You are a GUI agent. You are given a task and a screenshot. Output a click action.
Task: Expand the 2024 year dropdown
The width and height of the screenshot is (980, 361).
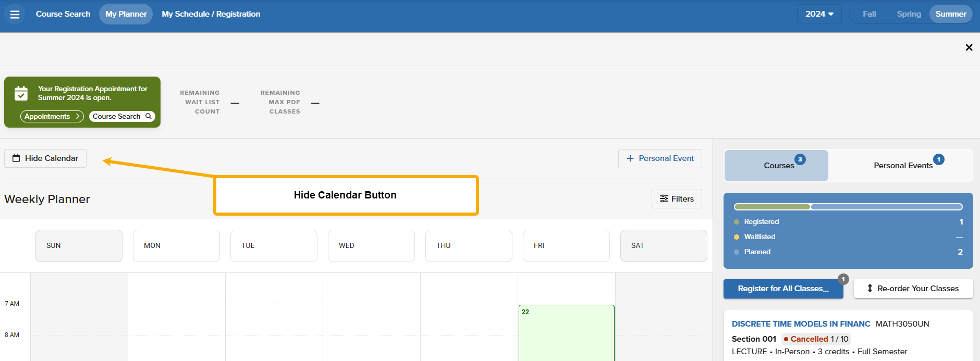(x=819, y=14)
